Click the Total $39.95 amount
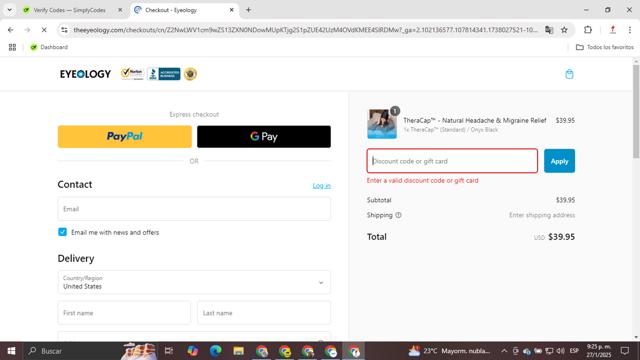Viewport: 640px width, 360px height. point(561,237)
